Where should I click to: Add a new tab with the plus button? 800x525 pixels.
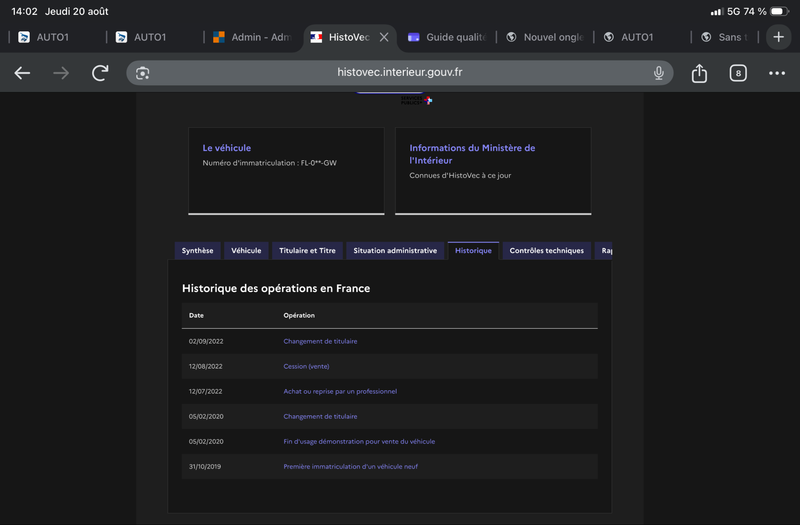pyautogui.click(x=778, y=37)
